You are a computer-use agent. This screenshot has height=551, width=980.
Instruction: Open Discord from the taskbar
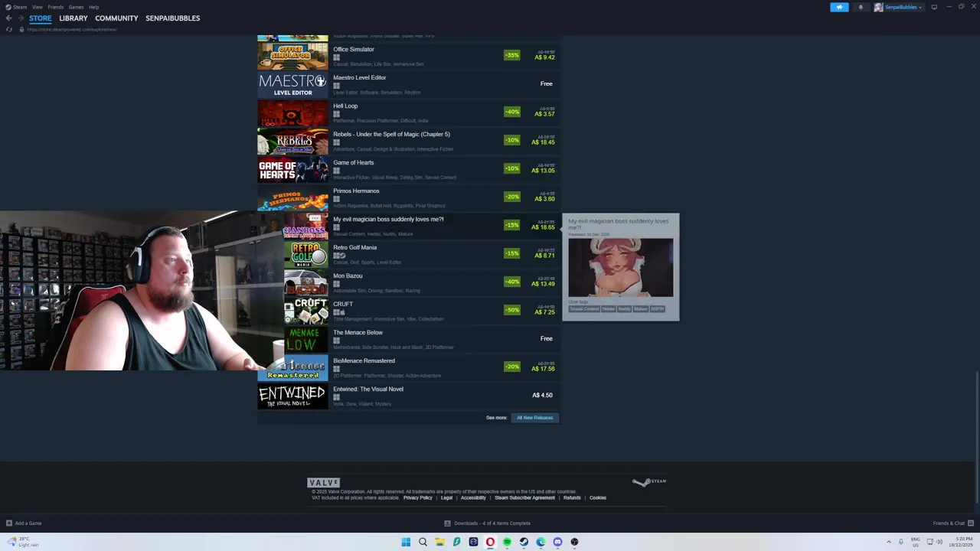tap(557, 542)
